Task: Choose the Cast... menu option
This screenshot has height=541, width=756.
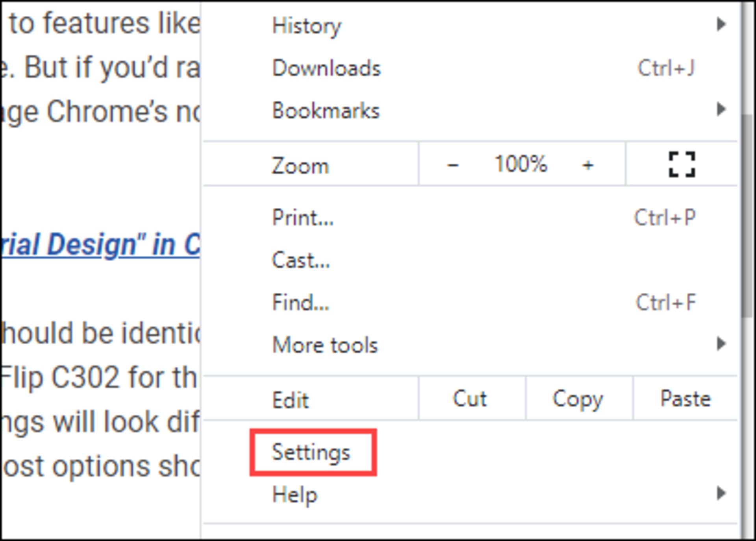Action: click(301, 260)
